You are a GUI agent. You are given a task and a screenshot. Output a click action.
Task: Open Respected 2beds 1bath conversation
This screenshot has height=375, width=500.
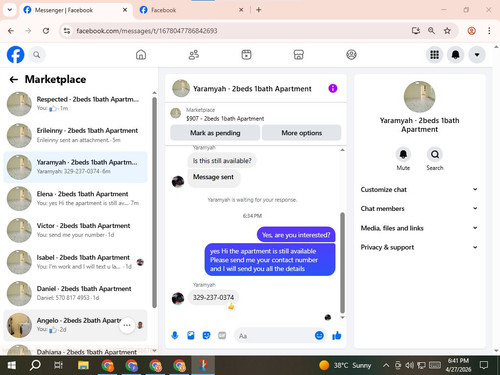75,104
